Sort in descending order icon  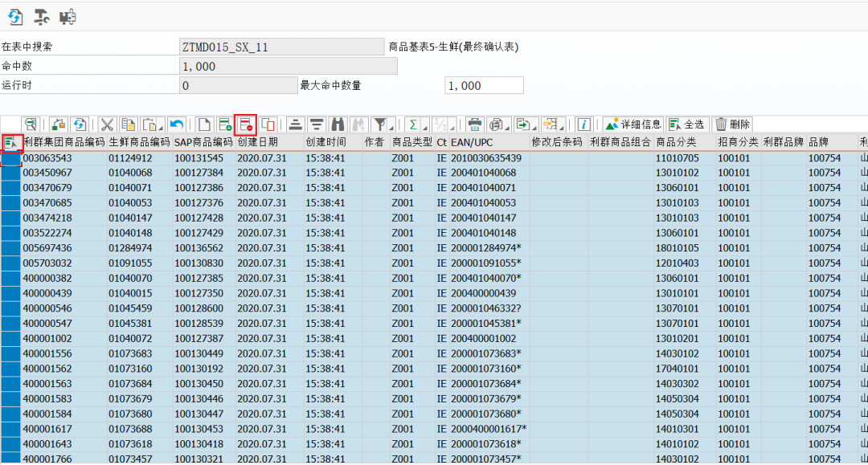click(x=317, y=124)
